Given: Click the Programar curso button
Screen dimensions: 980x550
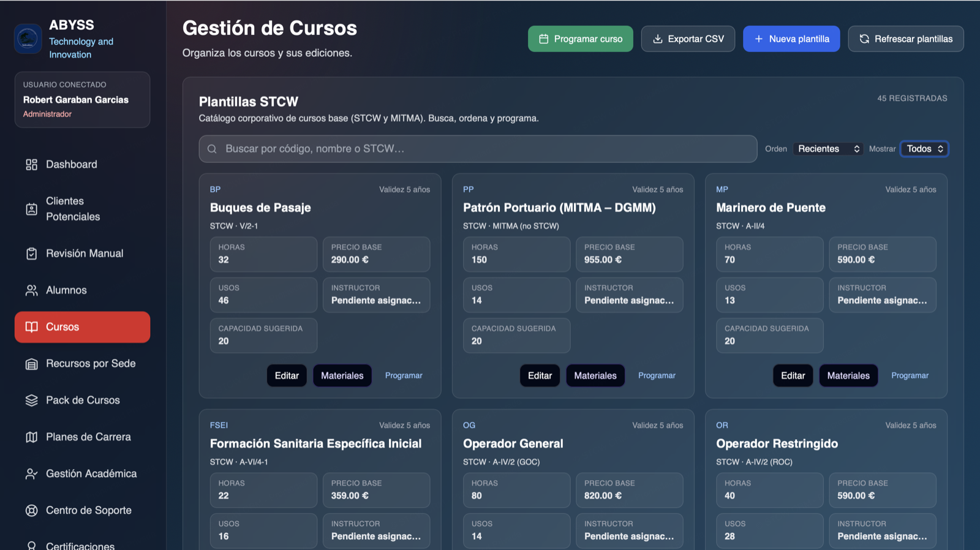Looking at the screenshot, I should 581,39.
